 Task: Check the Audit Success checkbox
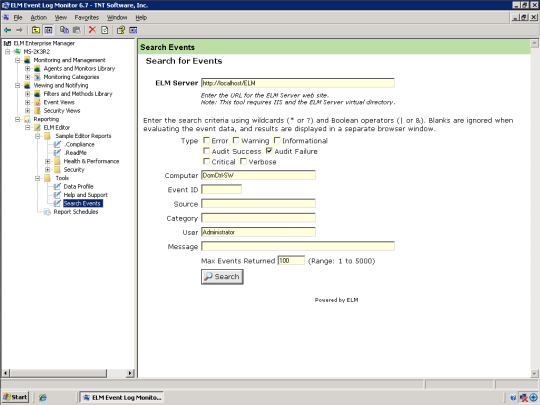[206, 151]
